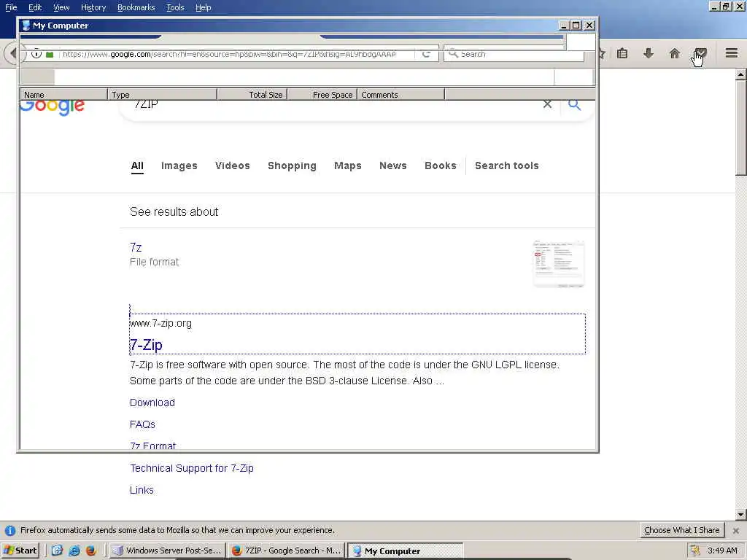Click 'See results about' heading text
This screenshot has height=560, width=747.
tap(174, 212)
